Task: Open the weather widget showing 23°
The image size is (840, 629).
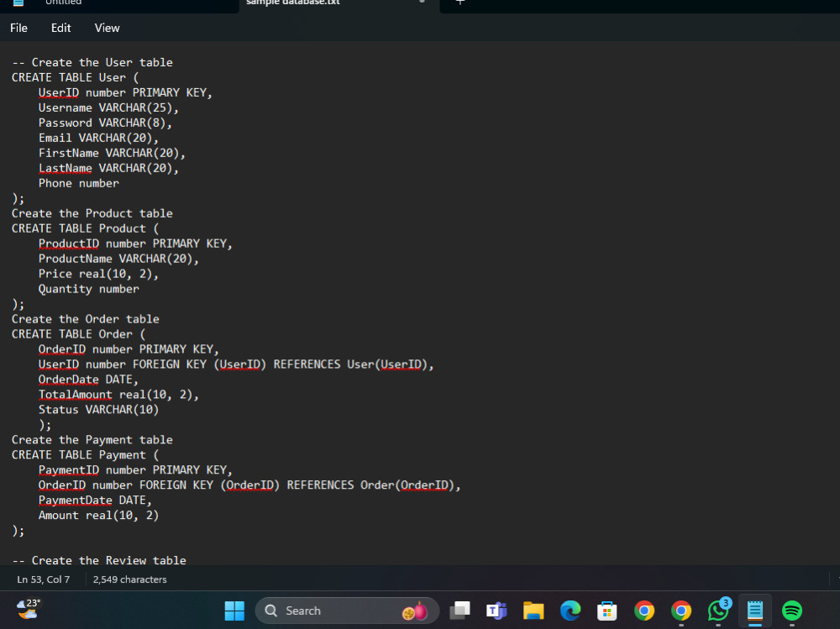Action: [29, 610]
